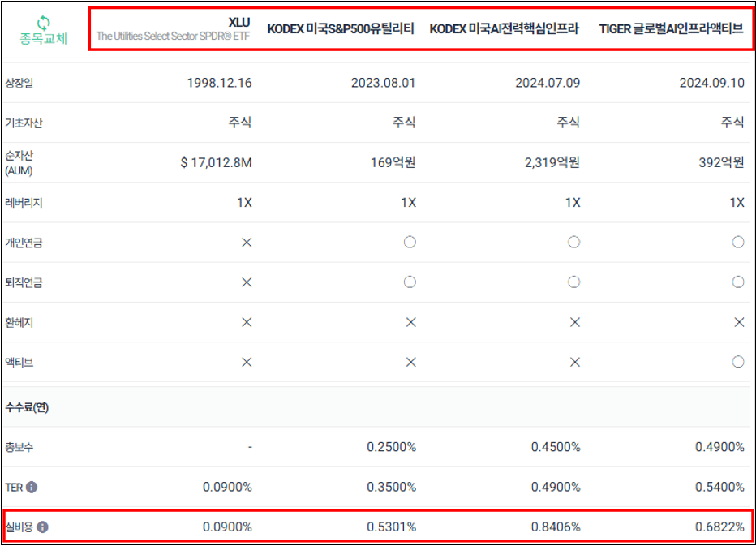The width and height of the screenshot is (756, 546).
Task: Open The Utilities Select Sector SPDR ETF subtitle
Action: tap(173, 37)
